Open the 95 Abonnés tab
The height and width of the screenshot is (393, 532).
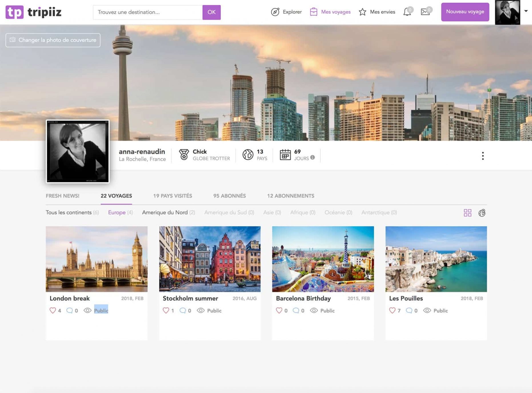(229, 196)
